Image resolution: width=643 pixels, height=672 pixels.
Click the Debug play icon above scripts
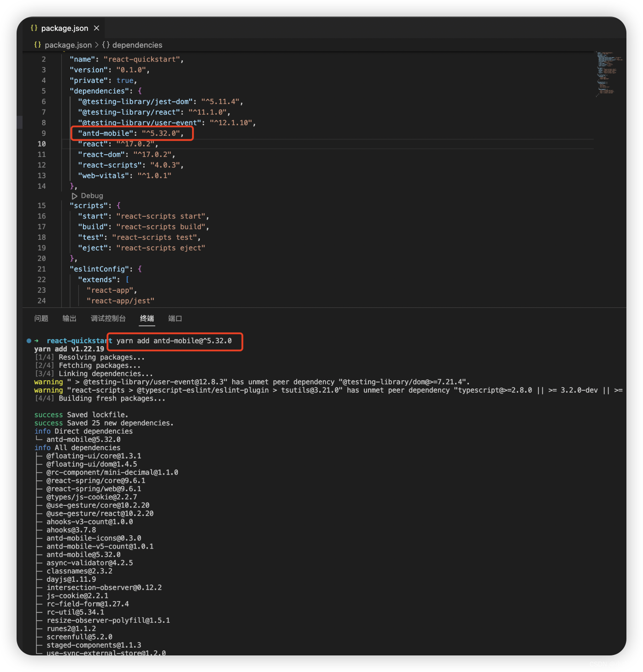tap(75, 196)
